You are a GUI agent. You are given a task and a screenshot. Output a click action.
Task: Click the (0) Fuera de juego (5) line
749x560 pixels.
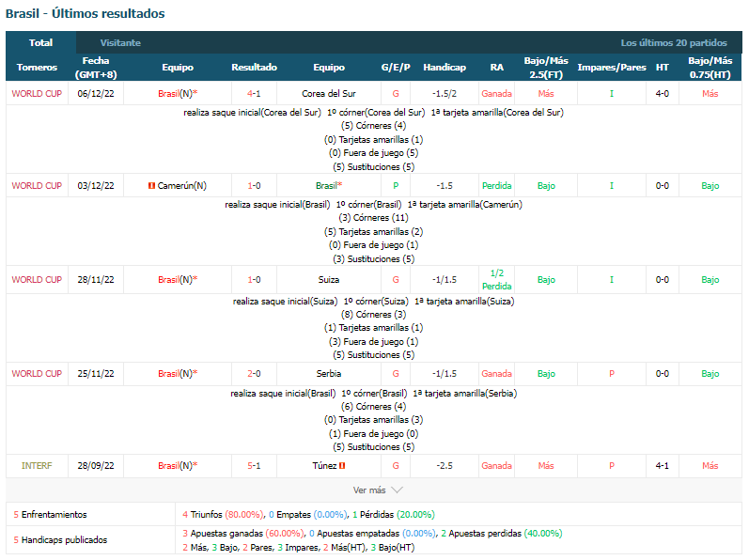pos(373,153)
